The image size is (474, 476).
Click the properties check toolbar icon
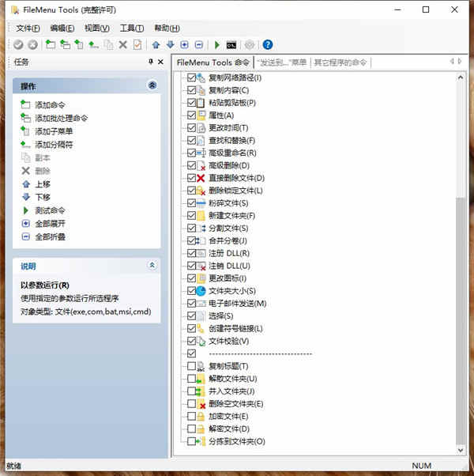click(x=137, y=45)
